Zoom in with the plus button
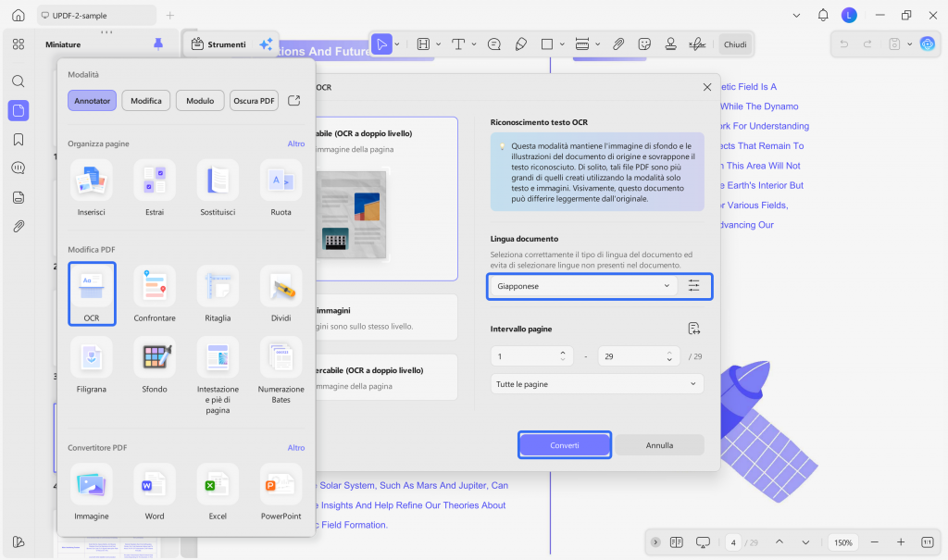The width and height of the screenshot is (948, 560). tap(900, 542)
